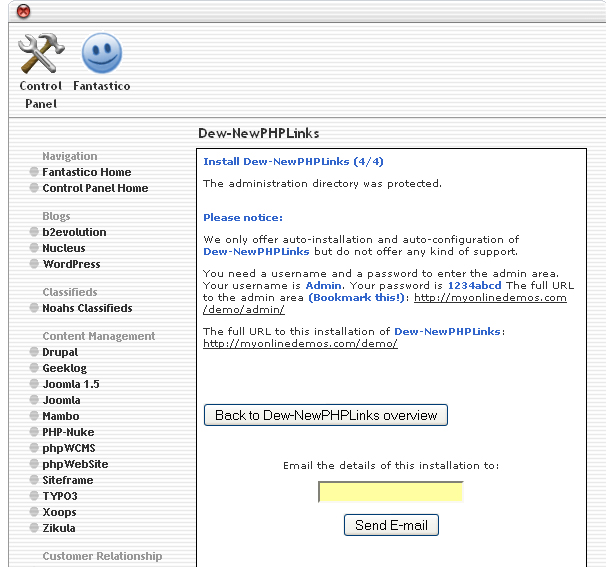606x567 pixels.
Task: Click the Control Panel label text
Action: click(x=41, y=95)
